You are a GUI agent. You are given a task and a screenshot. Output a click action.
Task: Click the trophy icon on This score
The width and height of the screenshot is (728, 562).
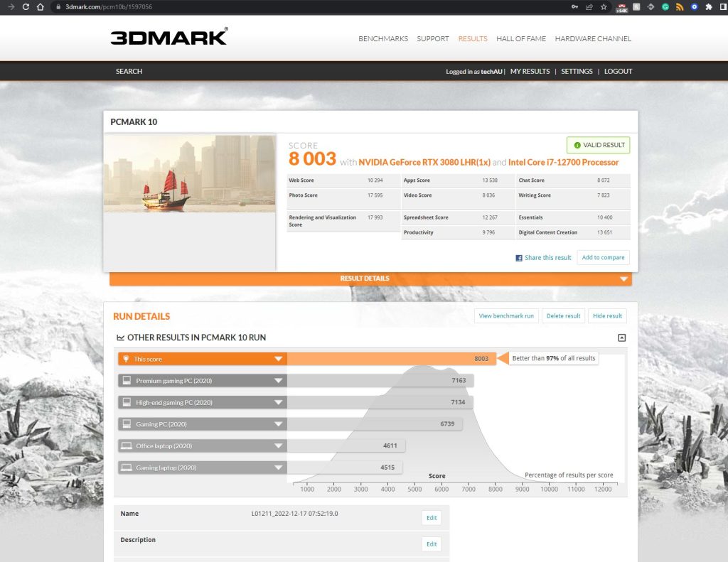tap(126, 359)
